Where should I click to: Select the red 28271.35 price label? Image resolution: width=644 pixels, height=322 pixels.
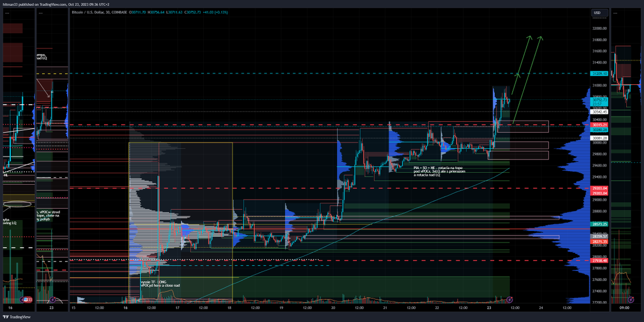[599, 242]
